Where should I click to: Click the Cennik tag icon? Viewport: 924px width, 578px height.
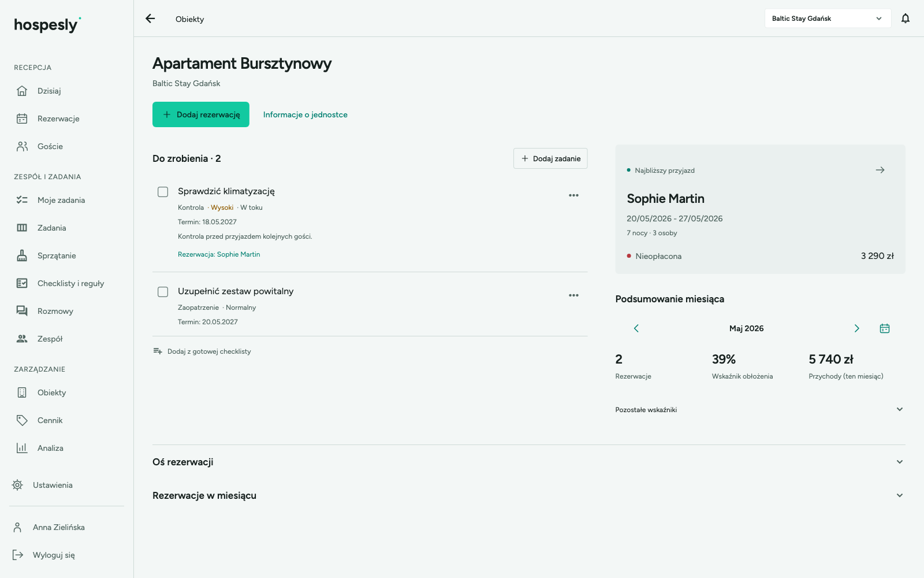pyautogui.click(x=22, y=420)
